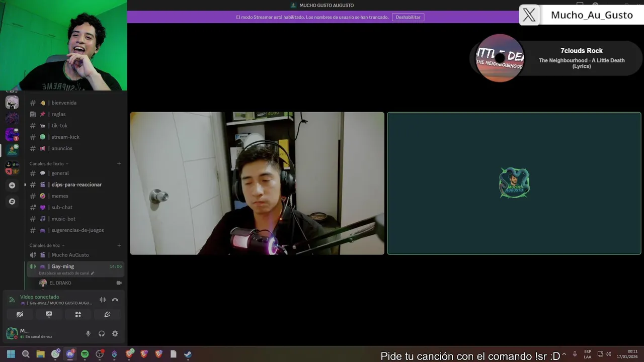Viewport: 644px width, 362px height.
Task: Create channel in Canales de Texto
Action: (119, 163)
